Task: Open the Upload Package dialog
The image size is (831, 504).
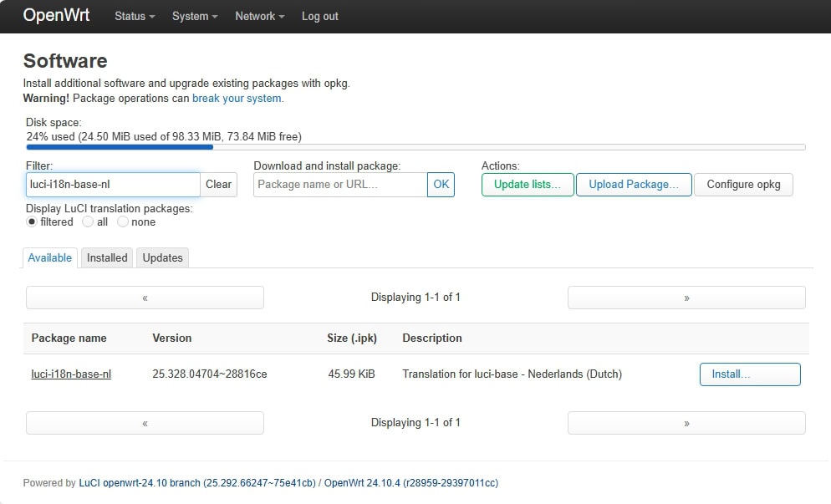Action: pyautogui.click(x=633, y=185)
